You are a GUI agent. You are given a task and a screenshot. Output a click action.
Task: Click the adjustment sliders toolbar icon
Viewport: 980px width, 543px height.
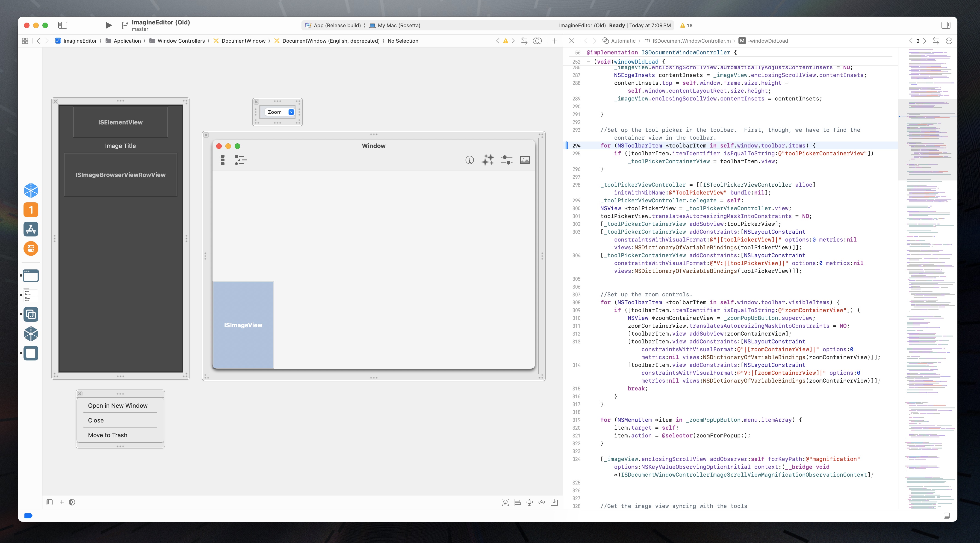506,160
